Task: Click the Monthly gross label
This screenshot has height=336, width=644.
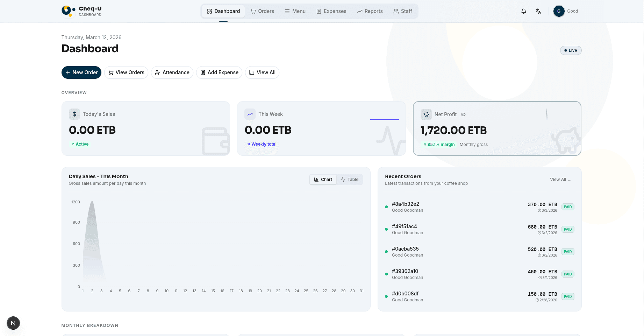Action: [x=473, y=145]
